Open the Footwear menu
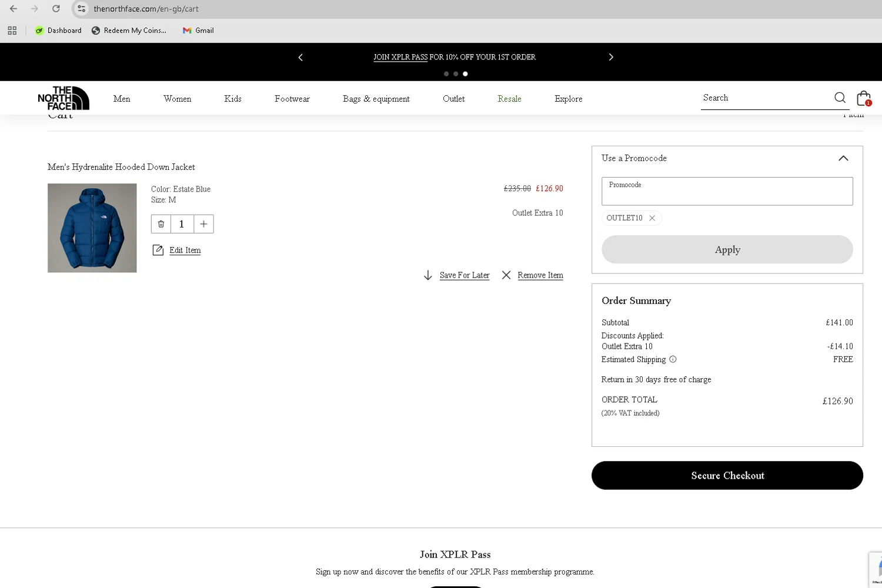882x588 pixels. click(292, 99)
